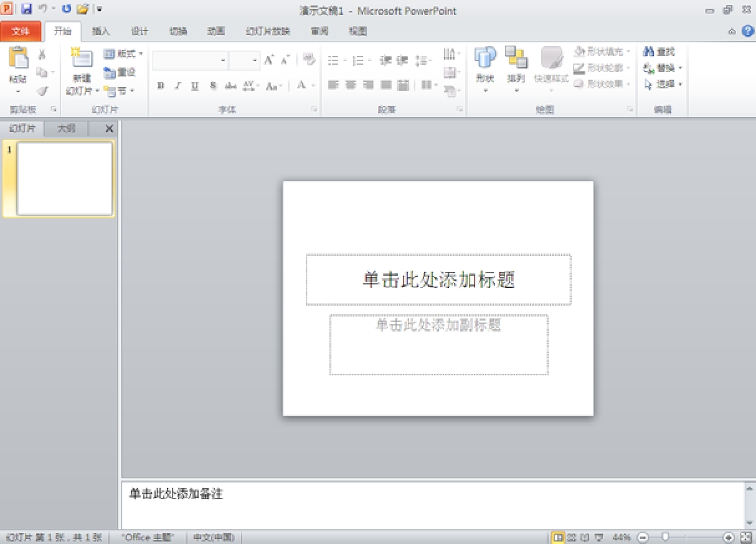This screenshot has width=756, height=544.
Task: Open the Change Case (Aa) dropdown
Action: (275, 86)
